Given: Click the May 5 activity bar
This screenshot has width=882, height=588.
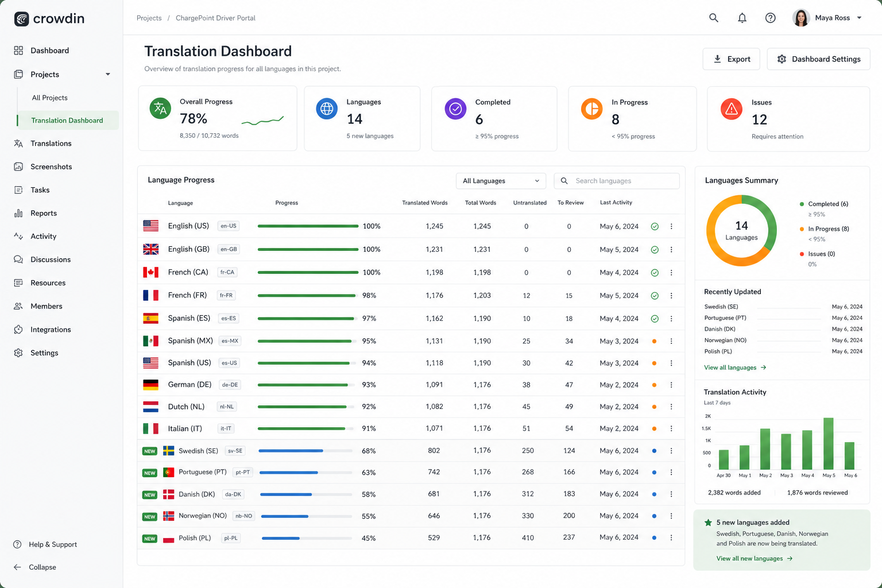Looking at the screenshot, I should click(x=828, y=444).
